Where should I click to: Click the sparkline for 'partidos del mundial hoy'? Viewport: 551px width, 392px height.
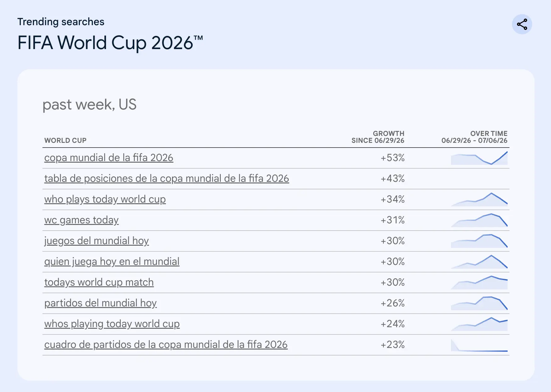[479, 303]
